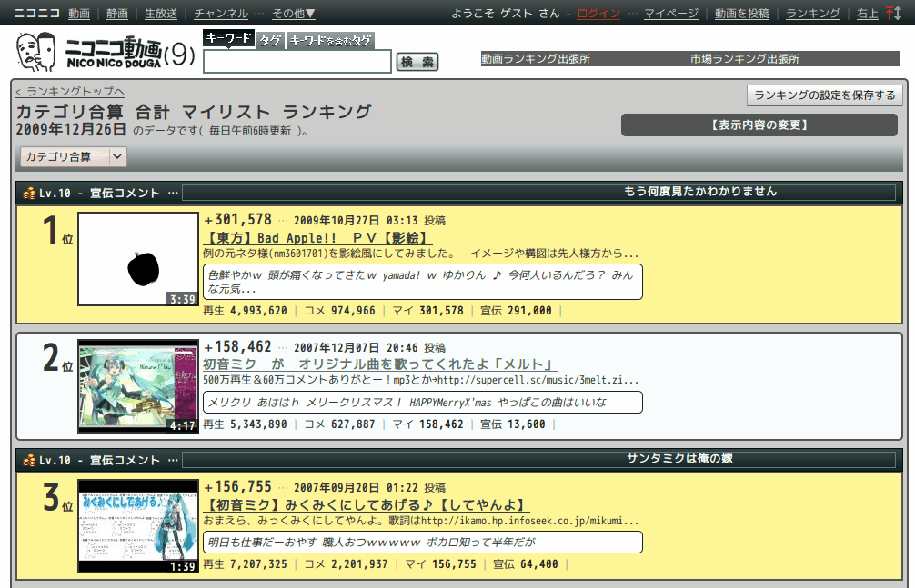
Task: Open Bad Apple thumbnail with black apple
Action: (x=138, y=259)
